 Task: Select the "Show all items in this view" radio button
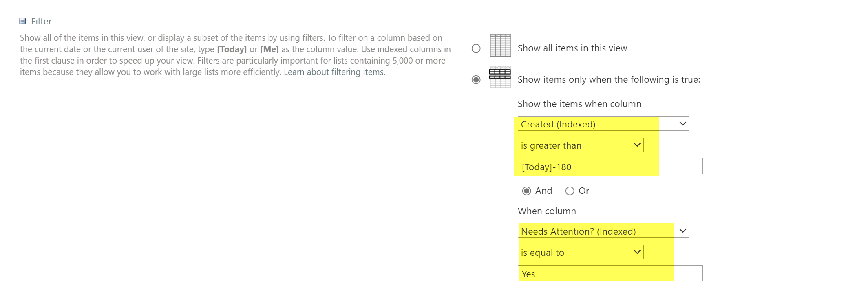(476, 48)
